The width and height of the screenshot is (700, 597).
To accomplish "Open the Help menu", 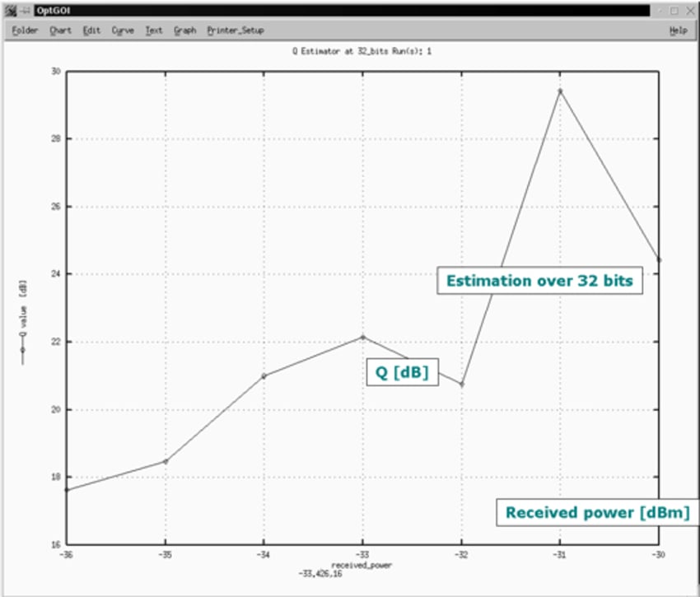I will point(678,30).
